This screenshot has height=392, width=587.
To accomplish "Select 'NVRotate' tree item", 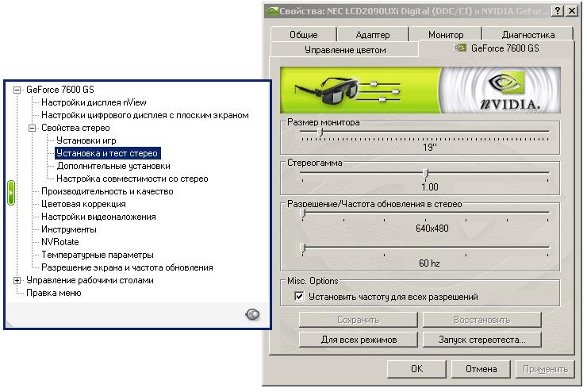I will (60, 242).
